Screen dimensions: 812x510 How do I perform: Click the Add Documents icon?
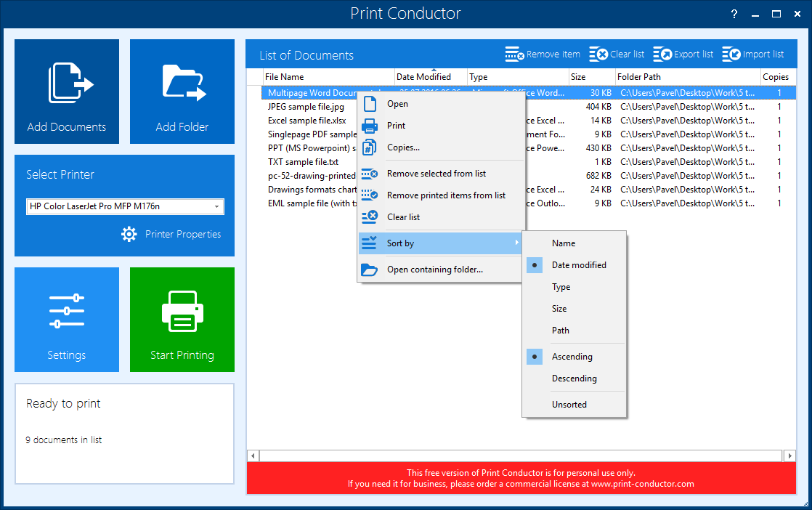[x=71, y=83]
